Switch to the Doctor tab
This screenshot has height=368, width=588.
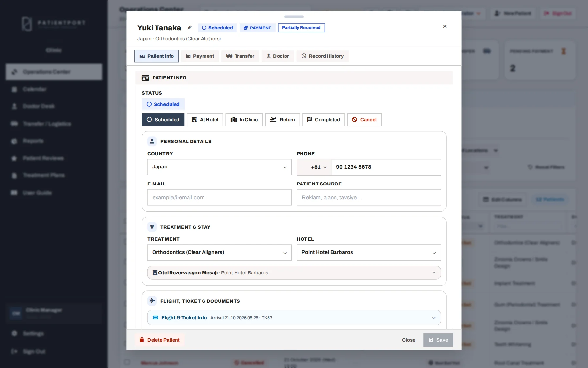278,56
